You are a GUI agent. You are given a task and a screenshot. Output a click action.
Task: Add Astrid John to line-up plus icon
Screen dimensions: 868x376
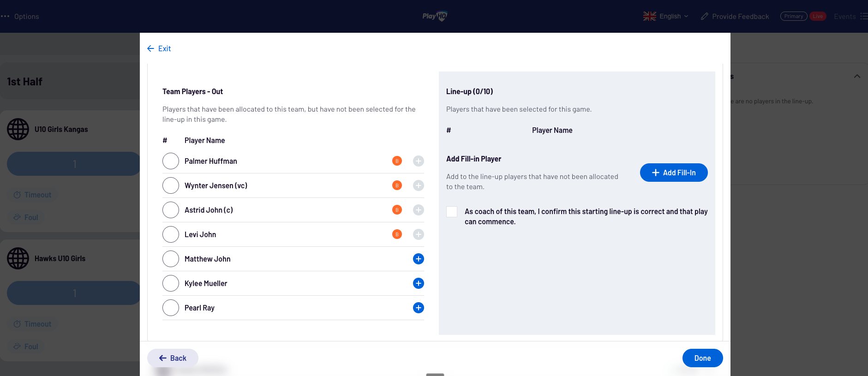419,210
